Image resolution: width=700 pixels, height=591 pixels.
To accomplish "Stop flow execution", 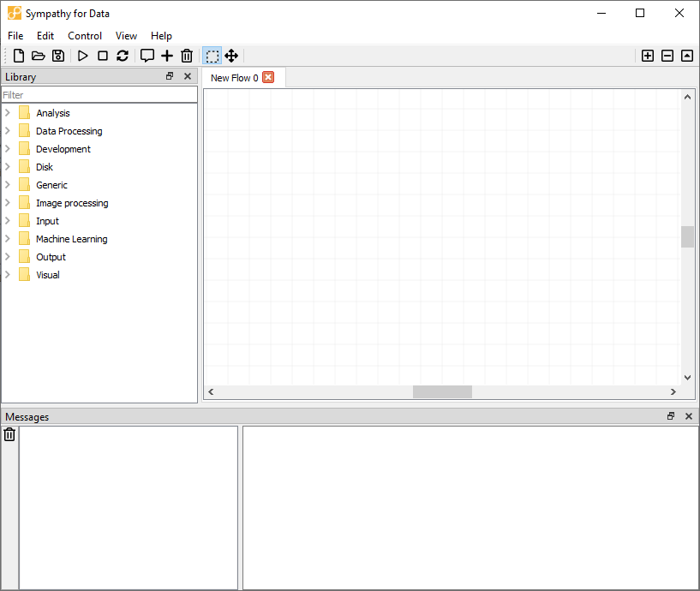I will (x=102, y=56).
